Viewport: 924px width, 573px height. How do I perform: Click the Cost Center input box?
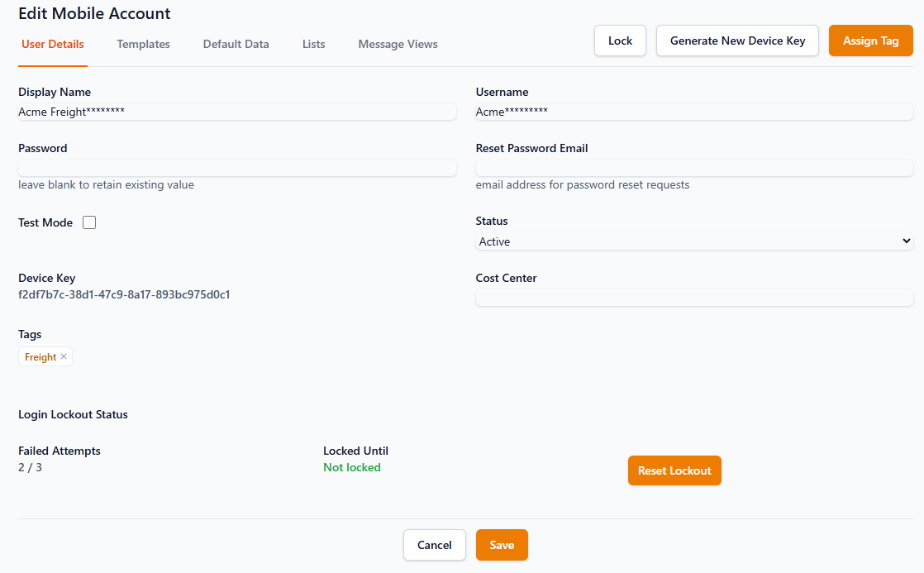click(694, 298)
